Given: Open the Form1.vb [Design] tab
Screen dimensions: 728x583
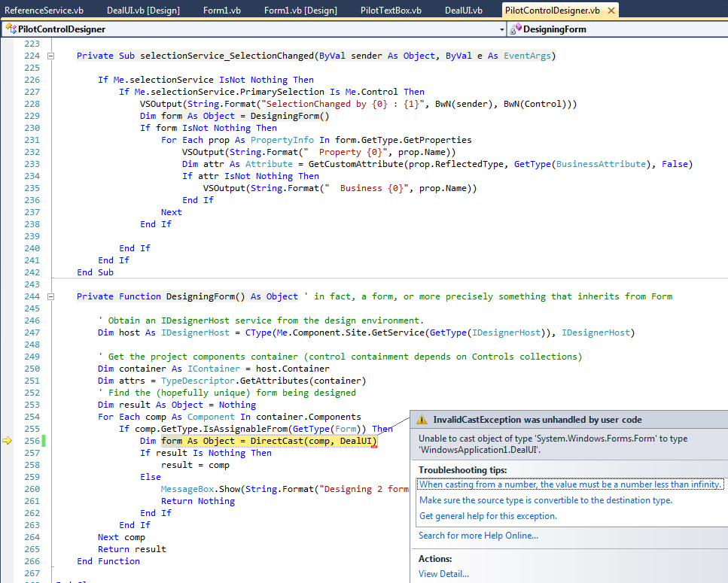Looking at the screenshot, I should click(300, 11).
